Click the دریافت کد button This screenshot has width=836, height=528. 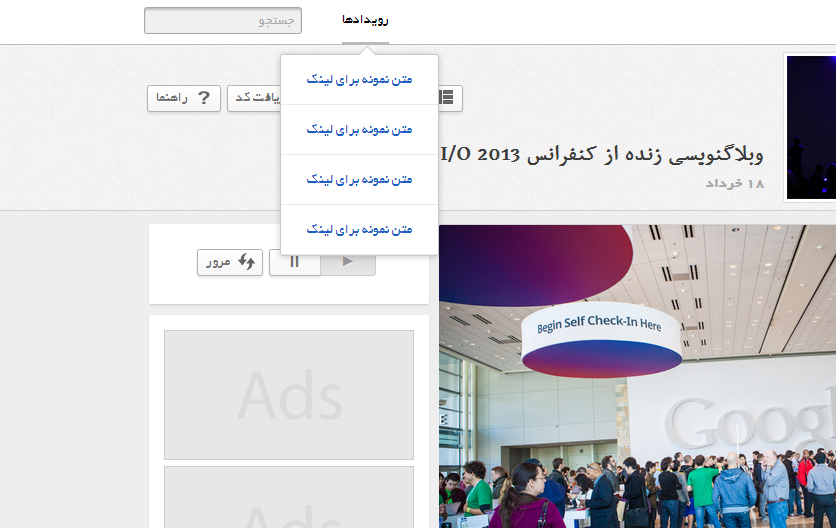(254, 98)
